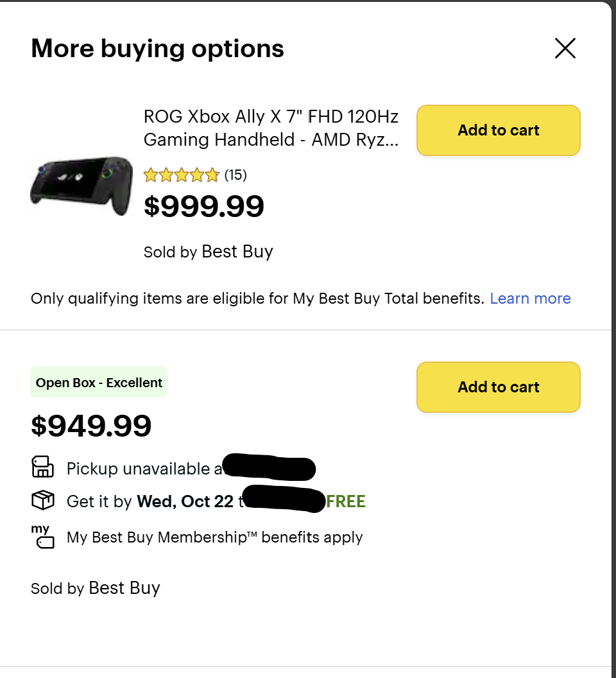Click the (15) review count
616x678 pixels.
(x=235, y=175)
